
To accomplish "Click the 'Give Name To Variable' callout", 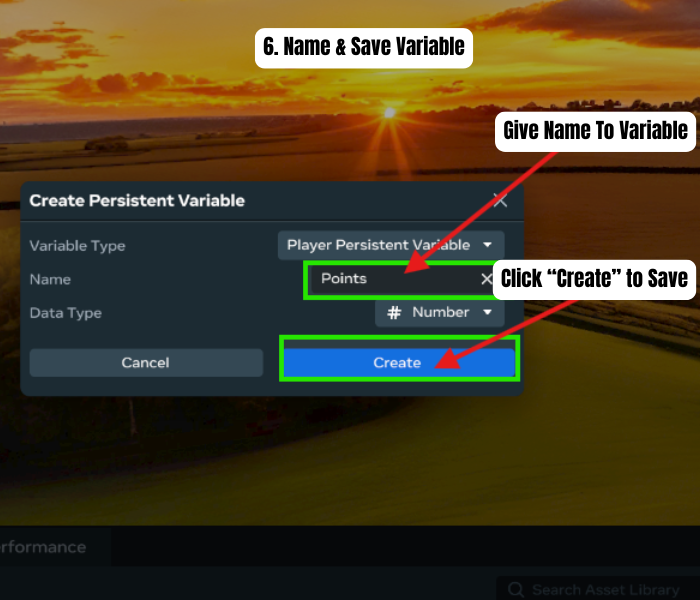I will click(x=595, y=131).
